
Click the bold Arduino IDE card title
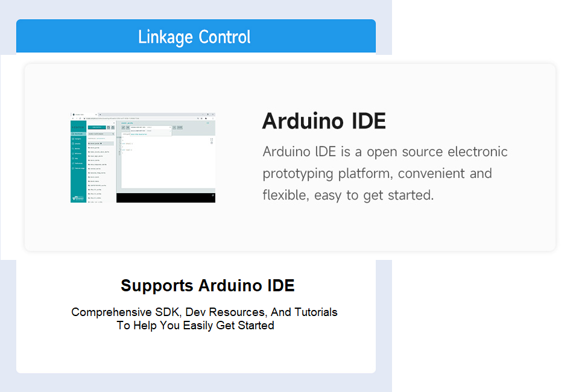pyautogui.click(x=324, y=121)
